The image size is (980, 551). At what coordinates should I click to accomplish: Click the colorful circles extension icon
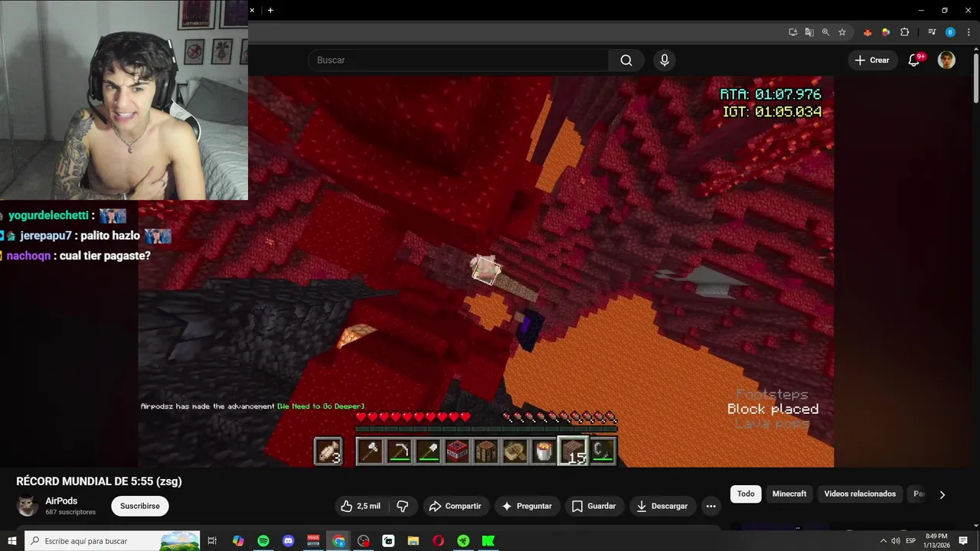coord(886,32)
